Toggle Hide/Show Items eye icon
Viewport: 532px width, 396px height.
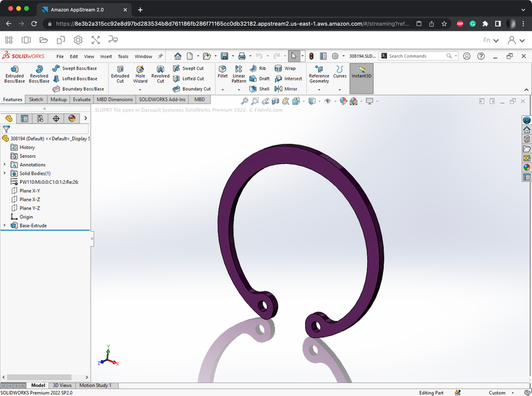click(x=327, y=101)
